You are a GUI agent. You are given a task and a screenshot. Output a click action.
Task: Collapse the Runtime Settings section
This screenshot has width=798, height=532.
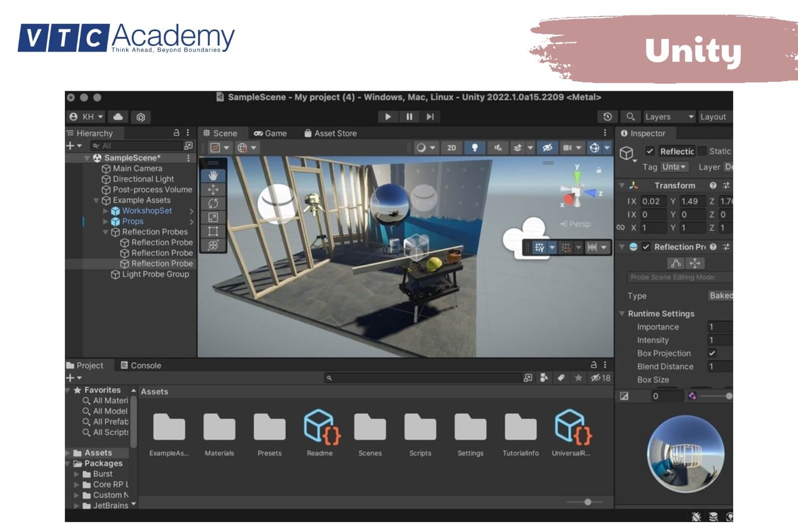(621, 314)
